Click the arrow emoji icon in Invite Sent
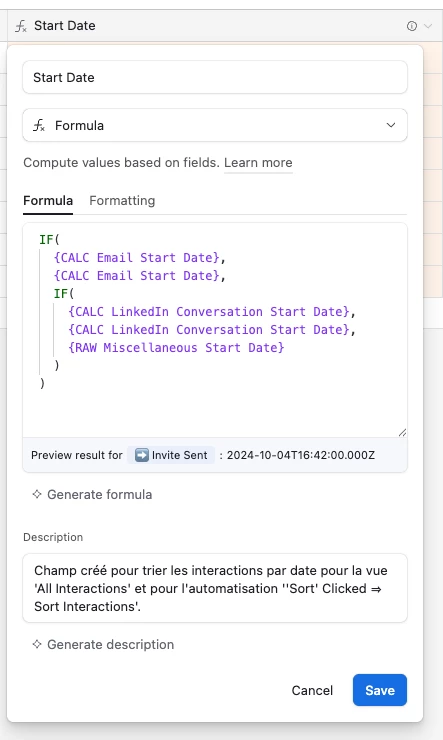The width and height of the screenshot is (443, 740). (141, 455)
